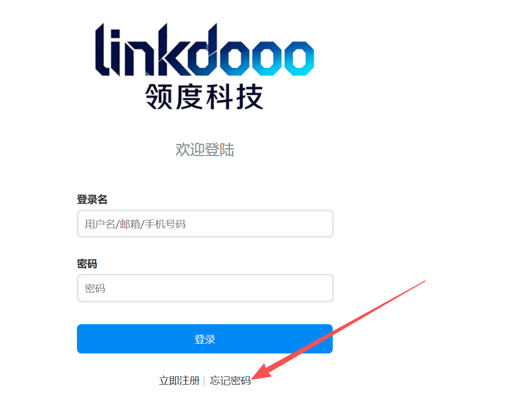Click the 技 character under the logo

point(250,97)
